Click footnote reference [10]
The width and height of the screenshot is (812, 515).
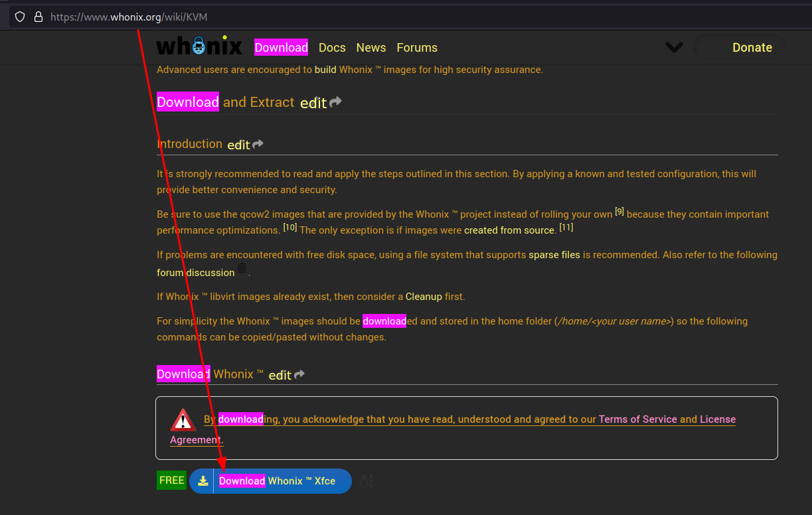290,227
